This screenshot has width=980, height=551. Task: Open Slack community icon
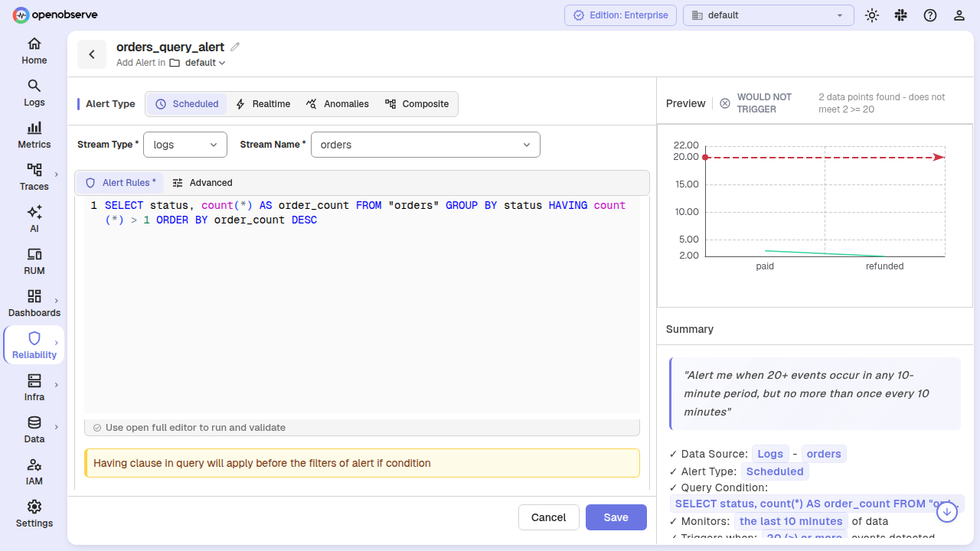(x=901, y=15)
